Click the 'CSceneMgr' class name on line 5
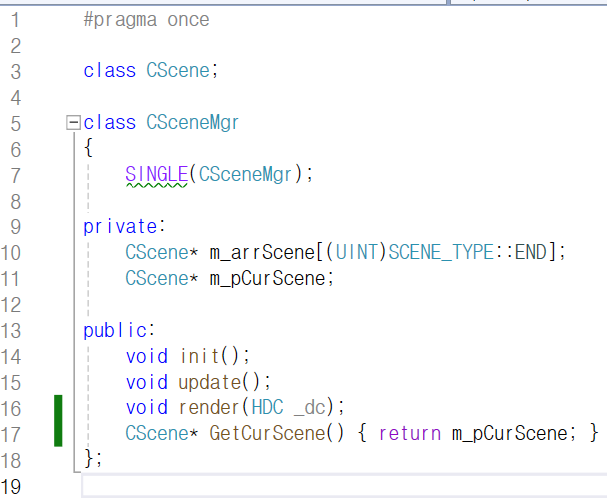 point(192,123)
